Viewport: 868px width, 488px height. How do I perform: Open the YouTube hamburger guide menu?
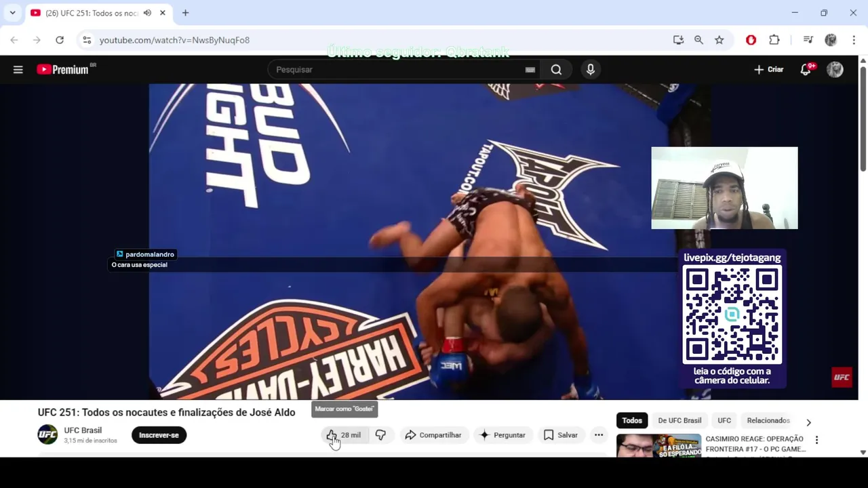coord(18,69)
